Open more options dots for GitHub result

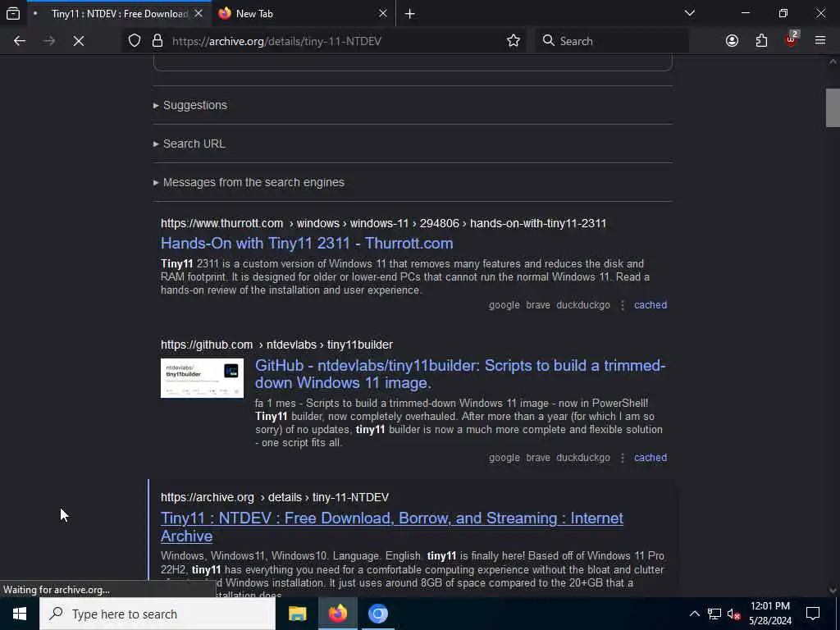[623, 458]
